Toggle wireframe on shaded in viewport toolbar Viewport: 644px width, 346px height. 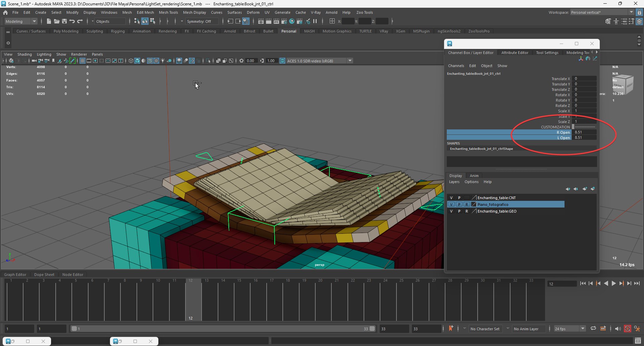pos(150,61)
